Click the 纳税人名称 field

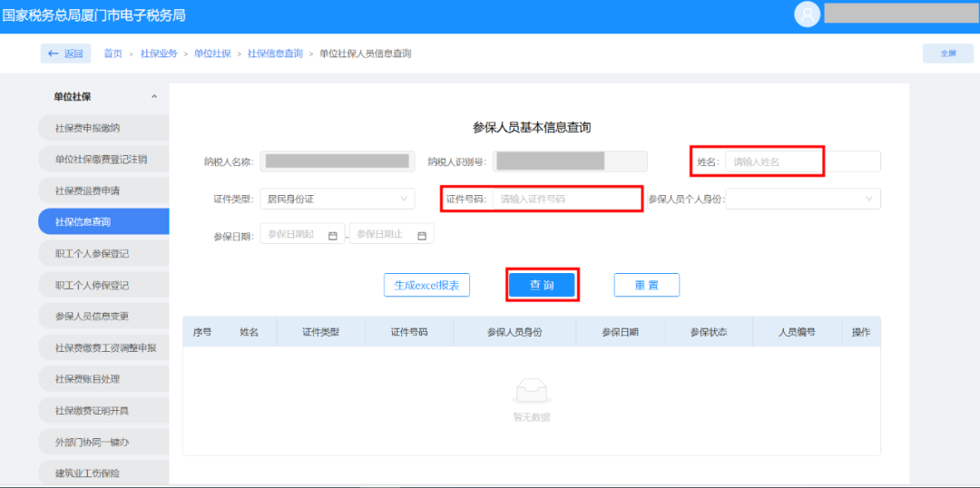point(338,161)
